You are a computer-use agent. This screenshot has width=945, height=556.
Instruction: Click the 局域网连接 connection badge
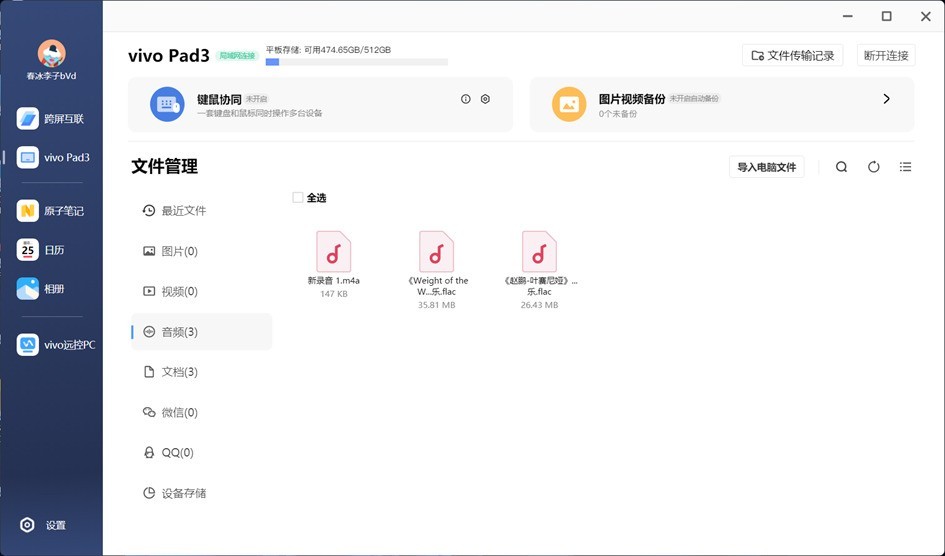point(237,56)
